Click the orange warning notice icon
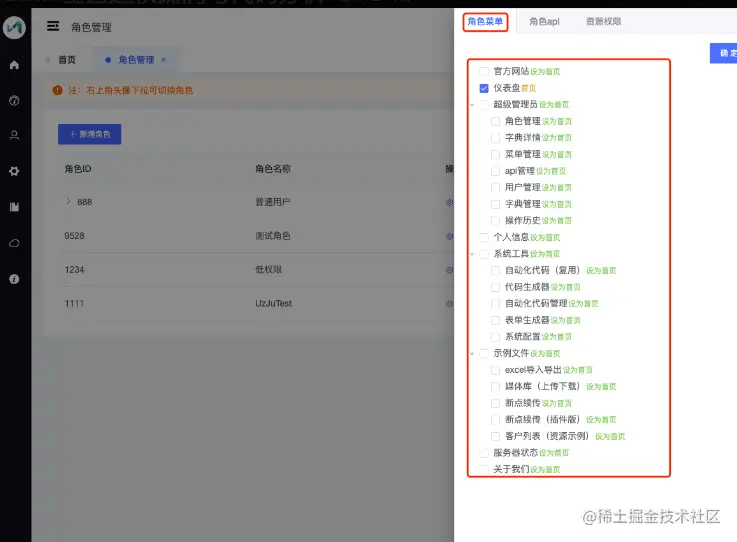Viewport: 737px width, 542px height. (x=57, y=90)
